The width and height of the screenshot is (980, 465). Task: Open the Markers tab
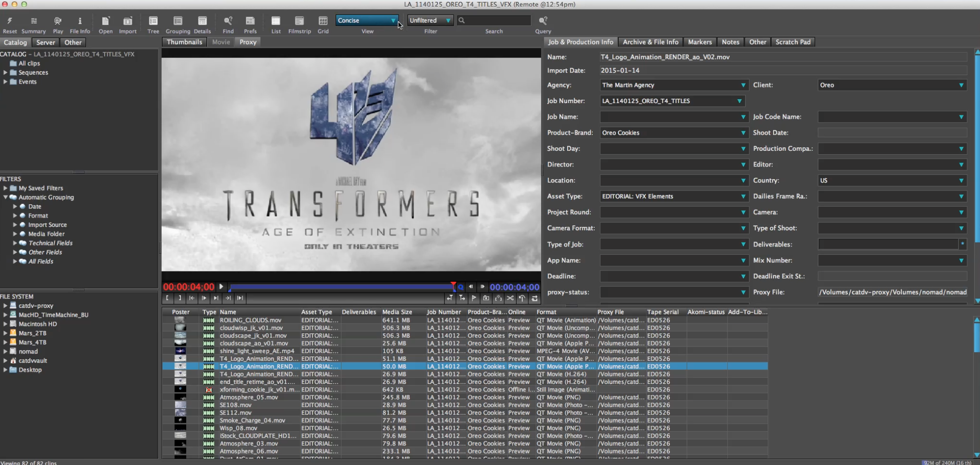pyautogui.click(x=700, y=42)
